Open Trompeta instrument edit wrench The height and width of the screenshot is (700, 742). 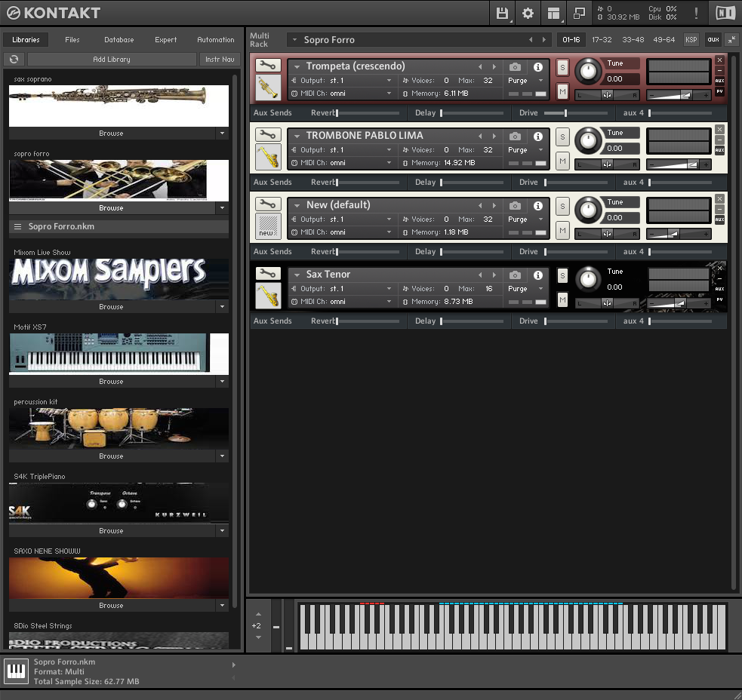click(268, 66)
